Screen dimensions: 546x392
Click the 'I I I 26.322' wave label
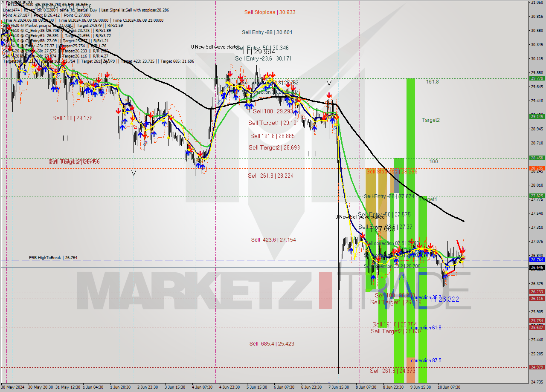click(443, 300)
